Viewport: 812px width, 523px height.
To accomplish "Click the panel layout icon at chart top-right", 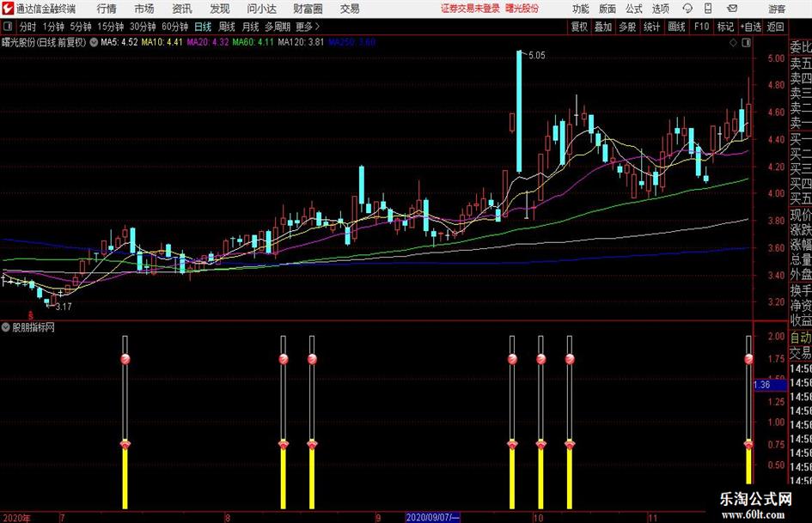I will (x=746, y=43).
